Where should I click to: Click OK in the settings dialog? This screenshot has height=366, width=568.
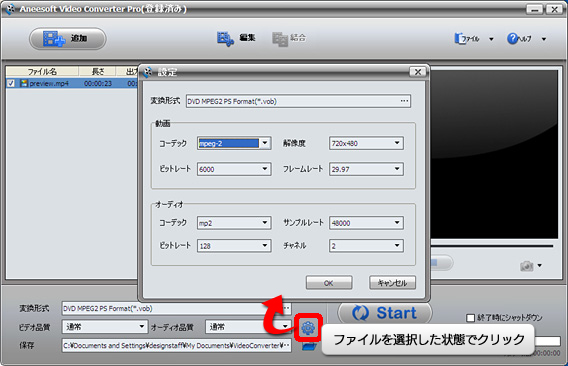(329, 283)
